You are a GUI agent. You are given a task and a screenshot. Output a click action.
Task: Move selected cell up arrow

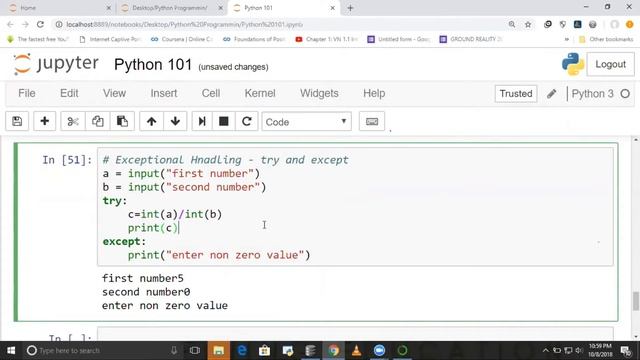[x=151, y=121]
